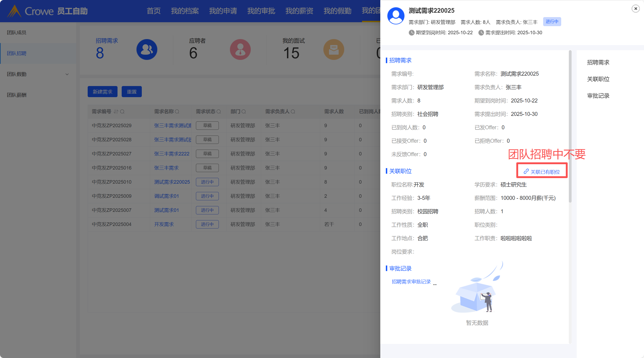Viewport: 644px width, 358px height.
Task: Open the 我的薪资 top menu
Action: (299, 11)
